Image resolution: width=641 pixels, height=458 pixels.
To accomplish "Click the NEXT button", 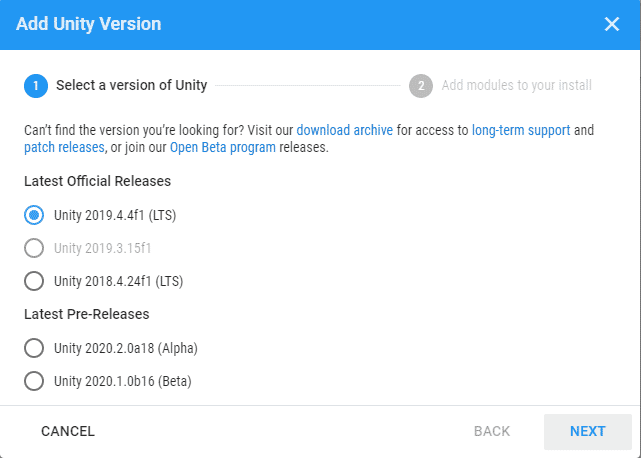I will (587, 431).
